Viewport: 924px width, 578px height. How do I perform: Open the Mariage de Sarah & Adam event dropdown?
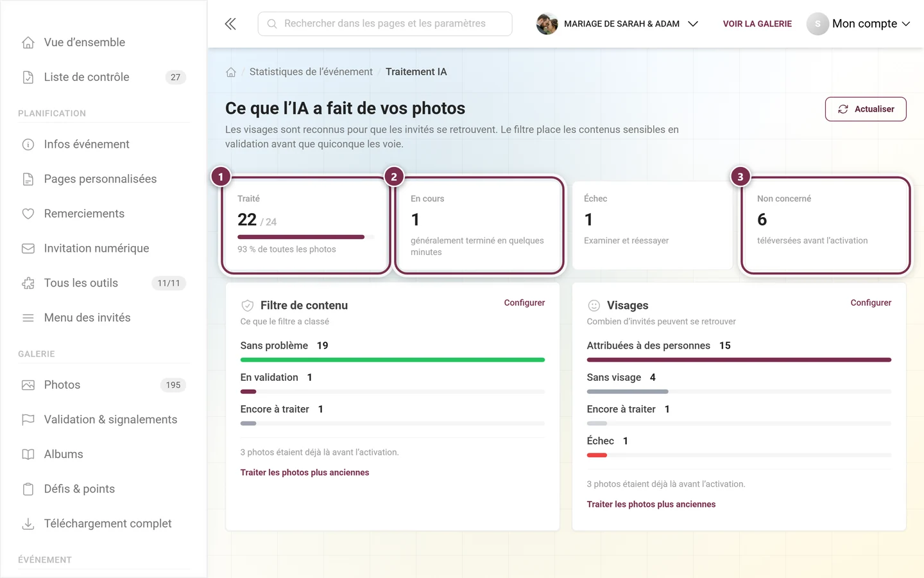[x=617, y=24]
